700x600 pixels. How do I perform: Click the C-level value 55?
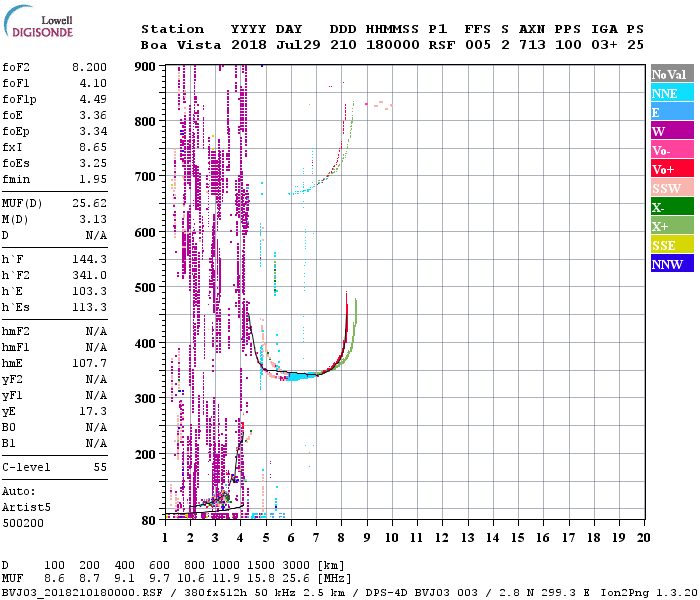coord(100,467)
